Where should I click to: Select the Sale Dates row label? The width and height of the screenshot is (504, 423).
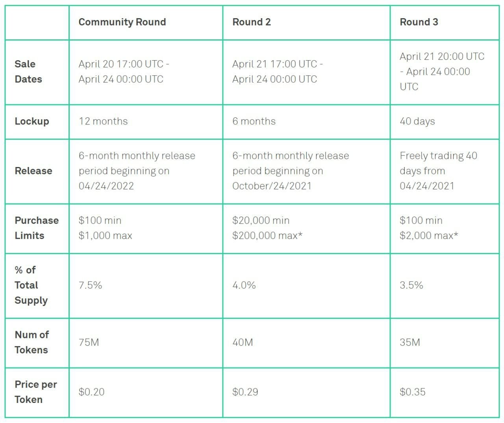point(28,72)
